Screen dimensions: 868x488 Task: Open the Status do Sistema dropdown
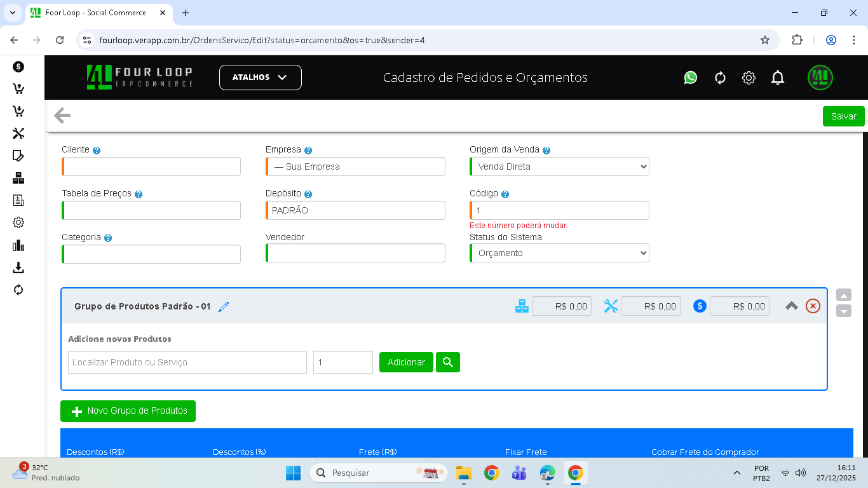[x=559, y=253]
